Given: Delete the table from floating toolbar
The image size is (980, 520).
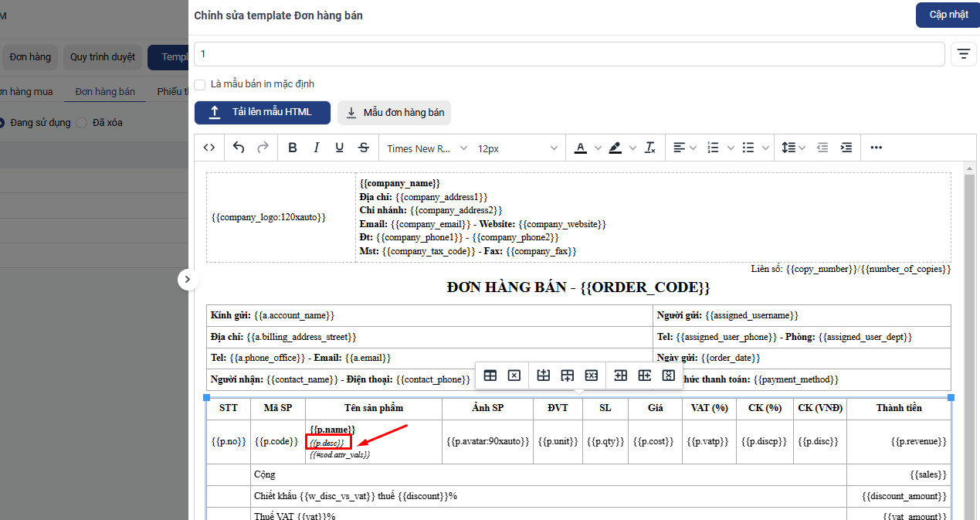Looking at the screenshot, I should tap(514, 376).
